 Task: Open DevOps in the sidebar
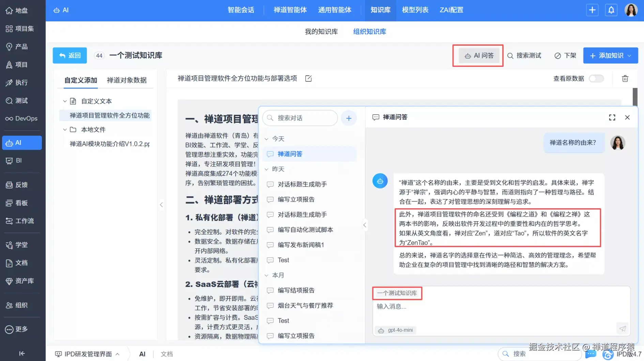pos(21,119)
